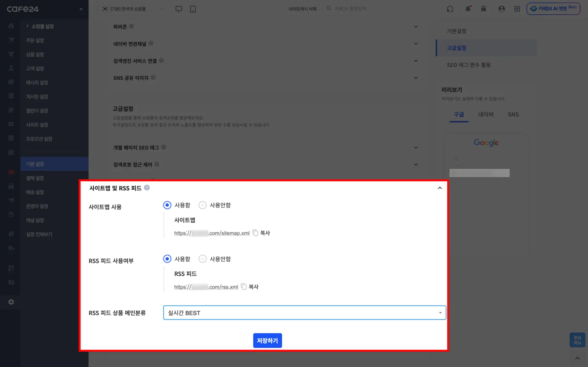
Task: Open 설정 전체보기 in sidebar
Action: click(x=39, y=234)
